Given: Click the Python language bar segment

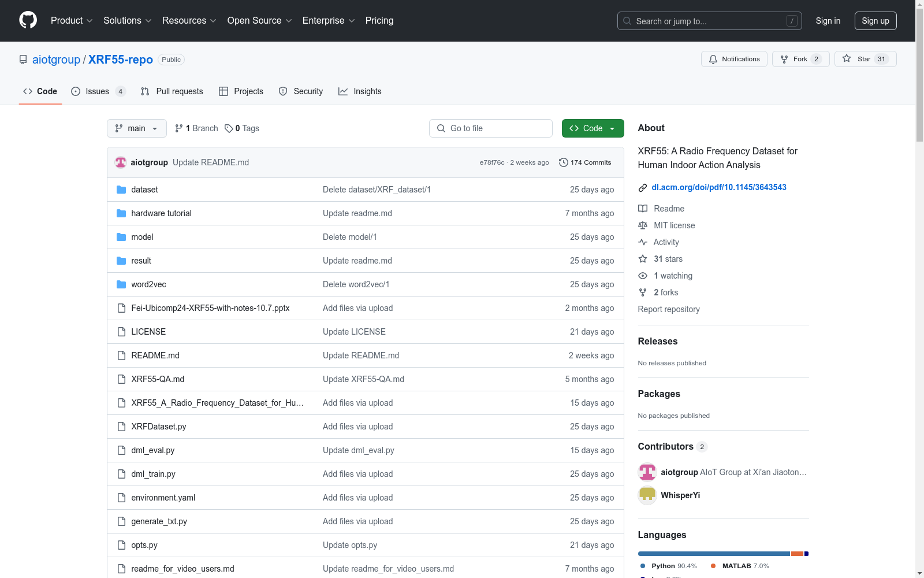Looking at the screenshot, I should [713, 554].
